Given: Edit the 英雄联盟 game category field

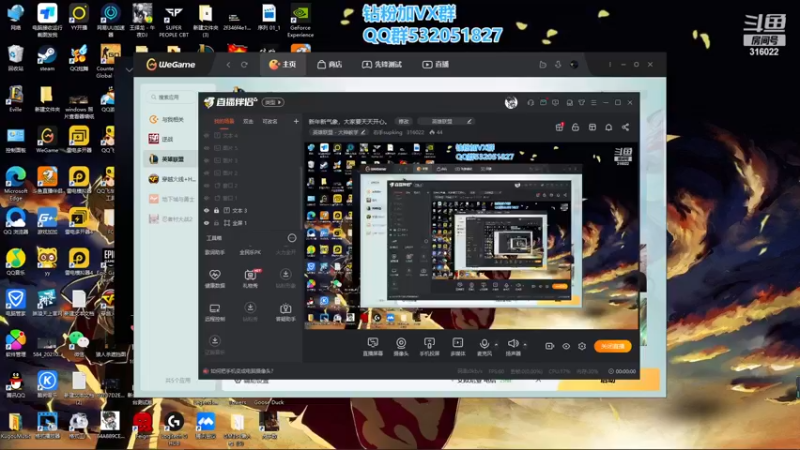Looking at the screenshot, I should coord(445,121).
